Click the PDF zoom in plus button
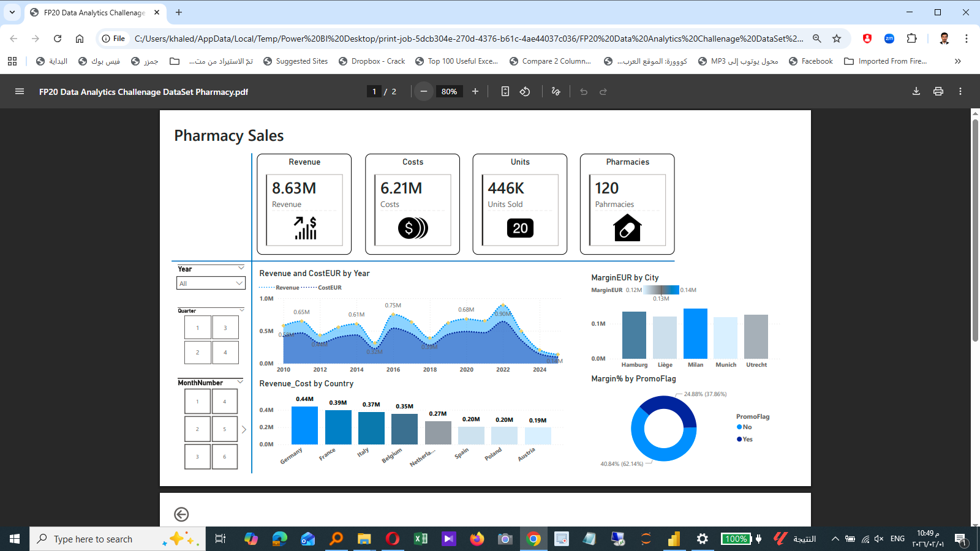This screenshot has width=980, height=551. (x=475, y=91)
